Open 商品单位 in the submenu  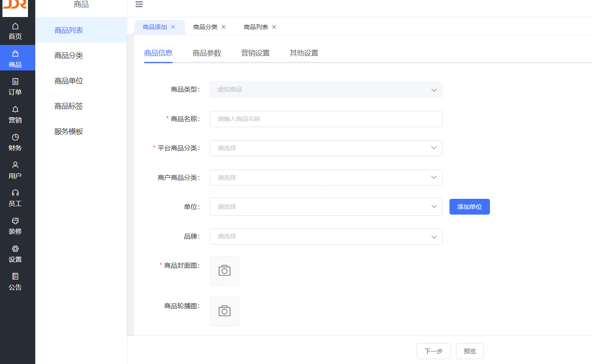point(81,81)
